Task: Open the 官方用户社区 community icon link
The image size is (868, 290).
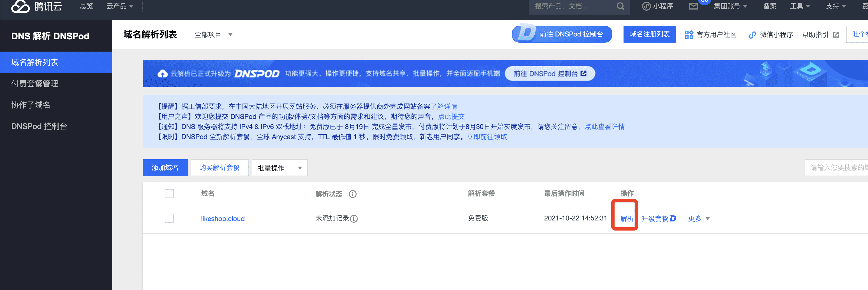Action: pyautogui.click(x=689, y=34)
